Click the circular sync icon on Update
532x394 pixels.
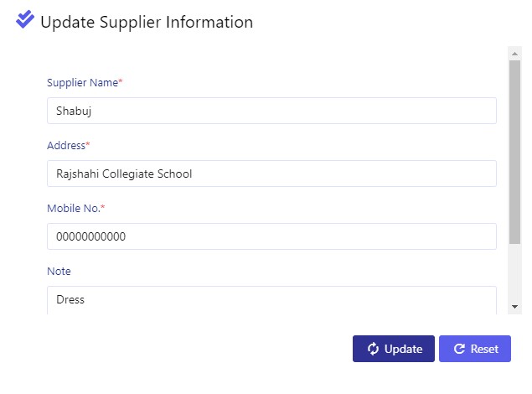click(x=373, y=349)
